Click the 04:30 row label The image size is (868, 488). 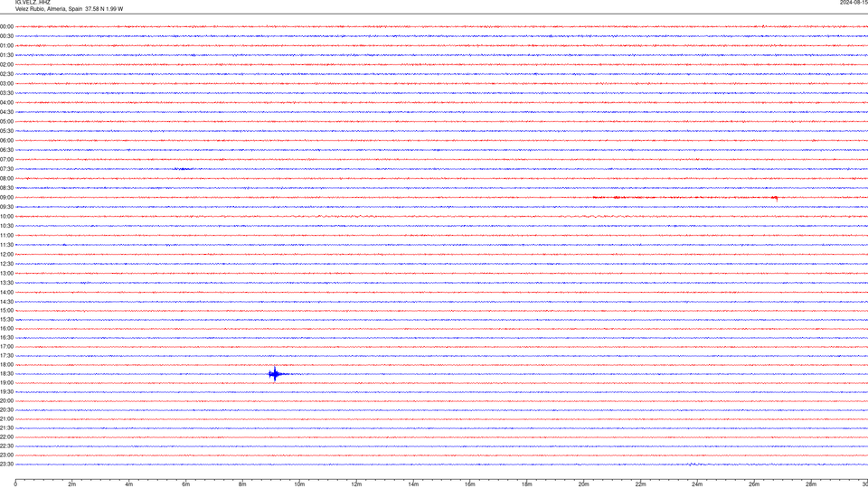pyautogui.click(x=6, y=112)
